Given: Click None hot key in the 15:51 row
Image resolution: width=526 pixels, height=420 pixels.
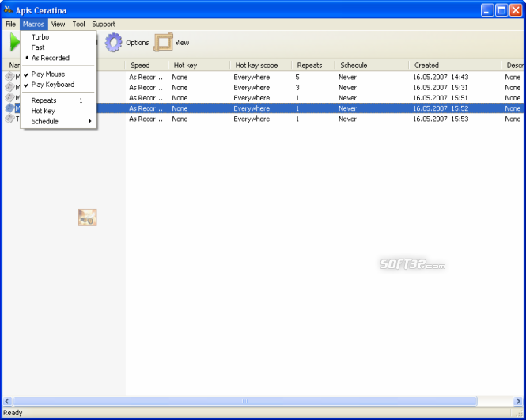Looking at the screenshot, I should pos(180,97).
